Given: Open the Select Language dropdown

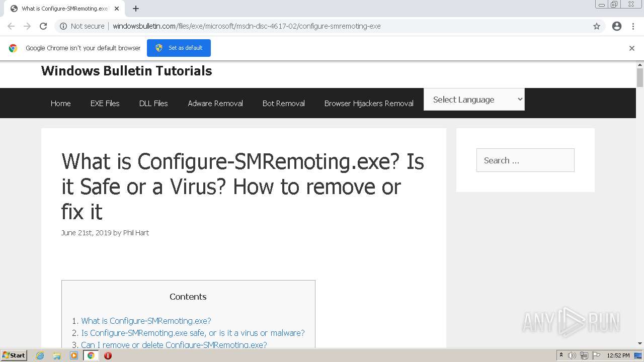Looking at the screenshot, I should click(474, 100).
